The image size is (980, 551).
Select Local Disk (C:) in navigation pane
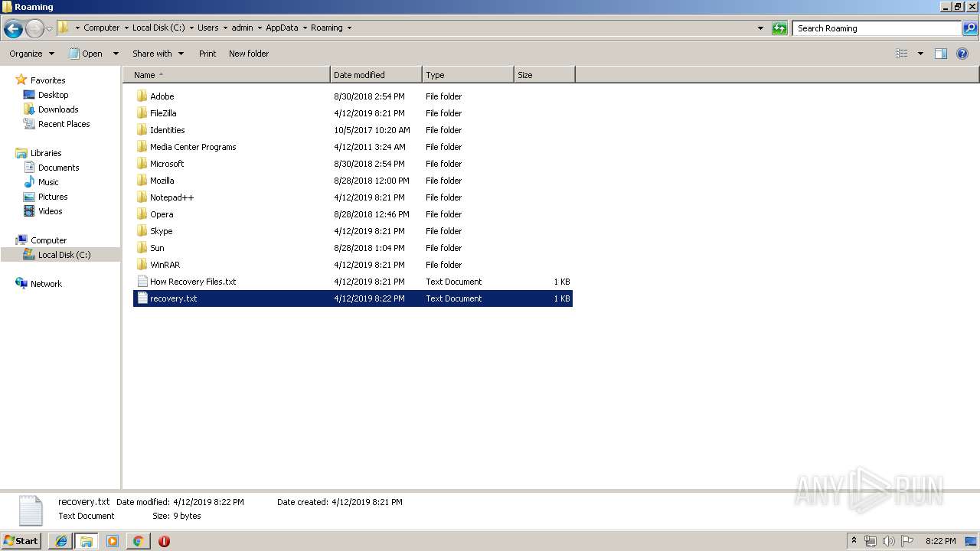click(64, 255)
